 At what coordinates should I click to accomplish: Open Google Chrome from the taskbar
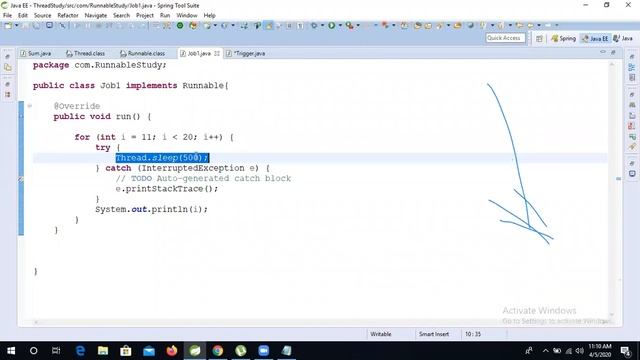[218, 351]
